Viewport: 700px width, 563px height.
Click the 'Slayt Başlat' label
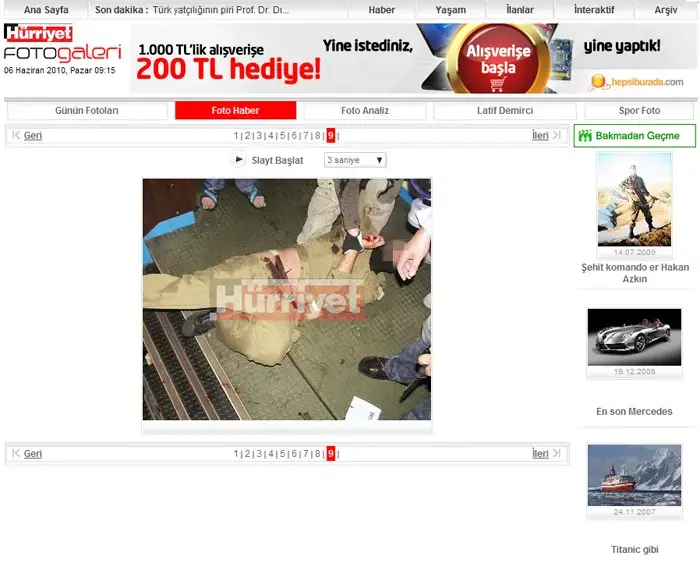click(x=277, y=160)
